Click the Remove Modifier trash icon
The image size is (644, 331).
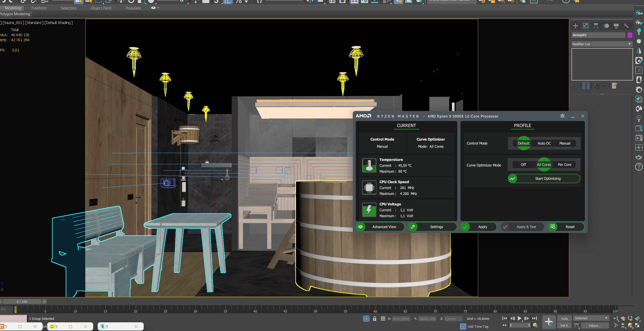pyautogui.click(x=604, y=86)
